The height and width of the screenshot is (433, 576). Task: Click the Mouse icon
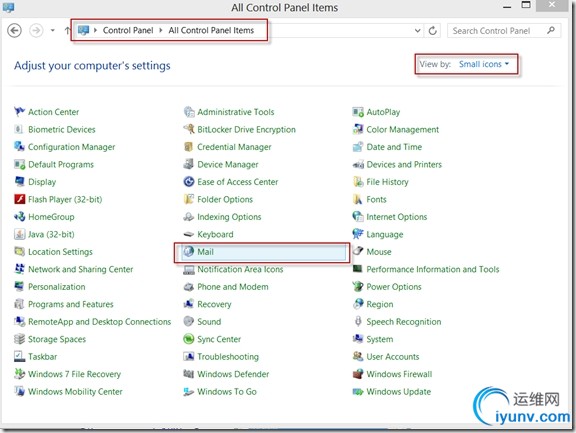click(x=358, y=252)
